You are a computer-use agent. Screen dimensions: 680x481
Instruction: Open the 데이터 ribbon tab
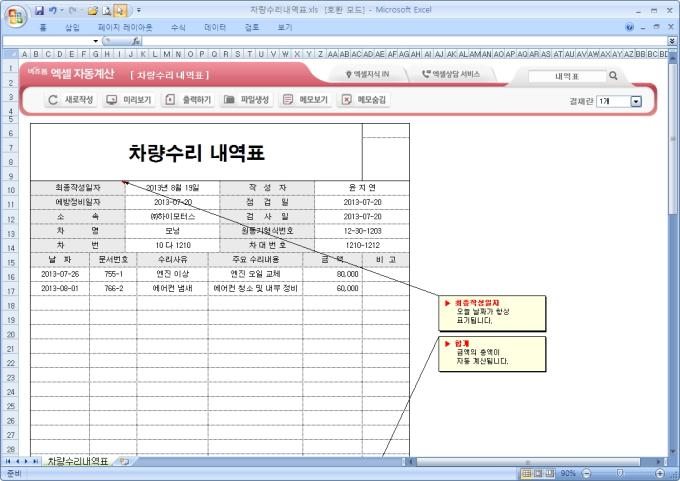tap(215, 27)
